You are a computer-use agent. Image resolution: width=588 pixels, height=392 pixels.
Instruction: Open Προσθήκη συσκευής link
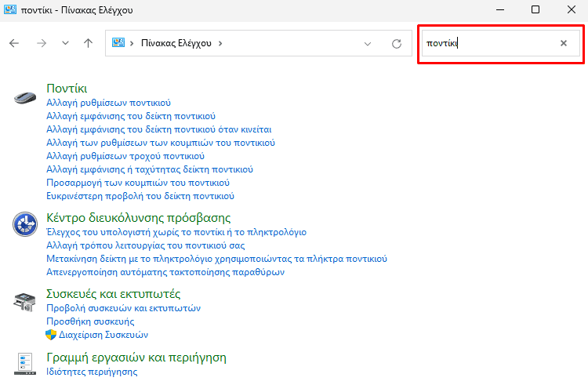coord(90,321)
